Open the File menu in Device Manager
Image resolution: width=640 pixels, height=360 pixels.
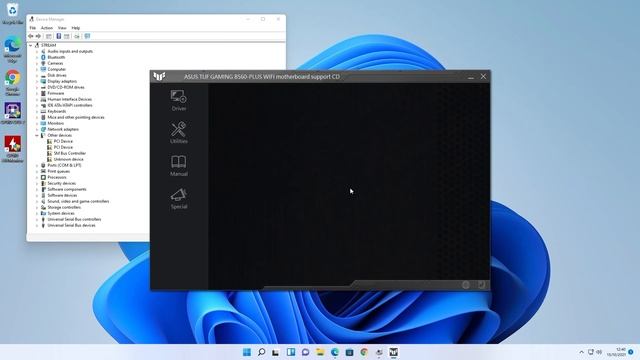click(33, 28)
